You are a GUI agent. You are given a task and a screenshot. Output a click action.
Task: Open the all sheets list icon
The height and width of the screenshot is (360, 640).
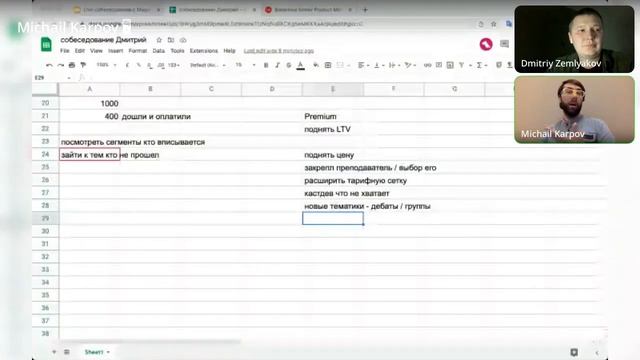[x=67, y=352]
